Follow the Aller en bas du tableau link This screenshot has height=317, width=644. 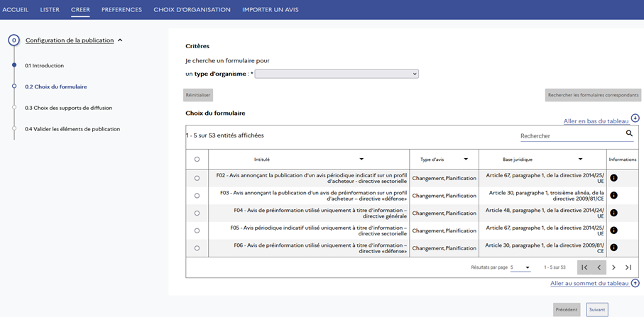coord(596,121)
